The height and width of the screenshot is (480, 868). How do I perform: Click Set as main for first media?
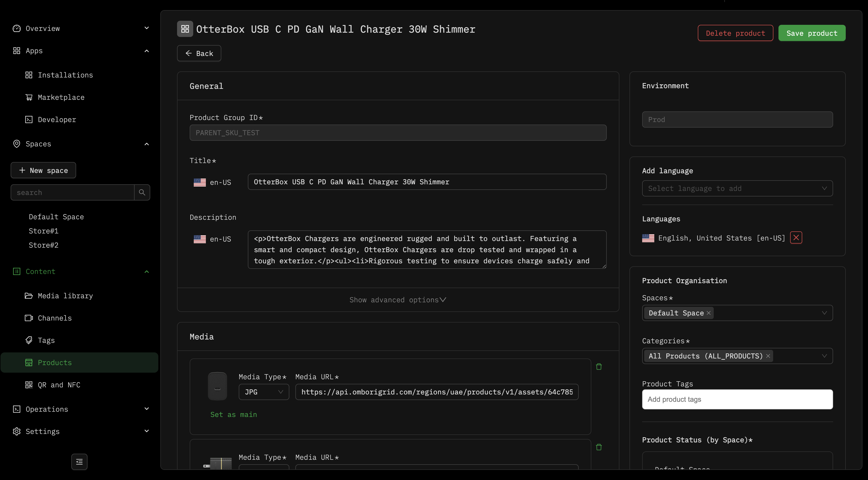pyautogui.click(x=233, y=414)
